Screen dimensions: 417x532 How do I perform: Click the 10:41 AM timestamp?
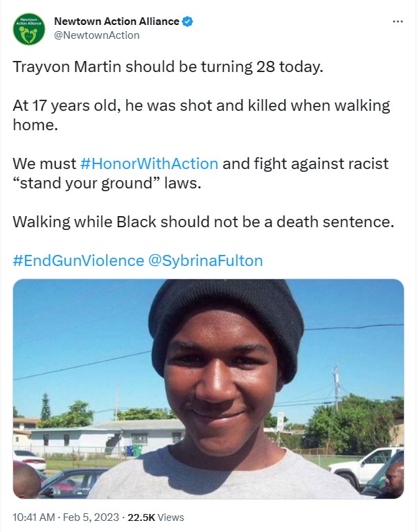coord(33,517)
